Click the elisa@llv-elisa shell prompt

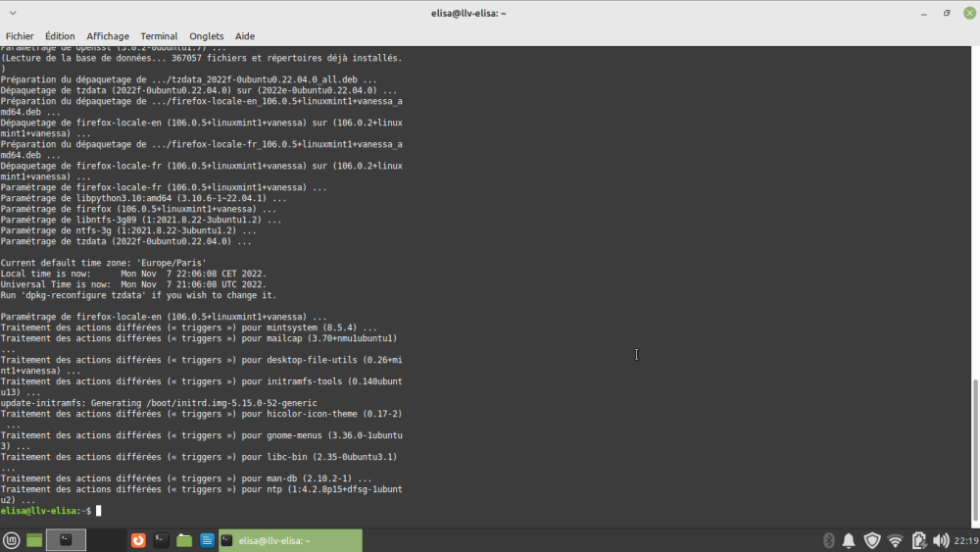pos(46,511)
